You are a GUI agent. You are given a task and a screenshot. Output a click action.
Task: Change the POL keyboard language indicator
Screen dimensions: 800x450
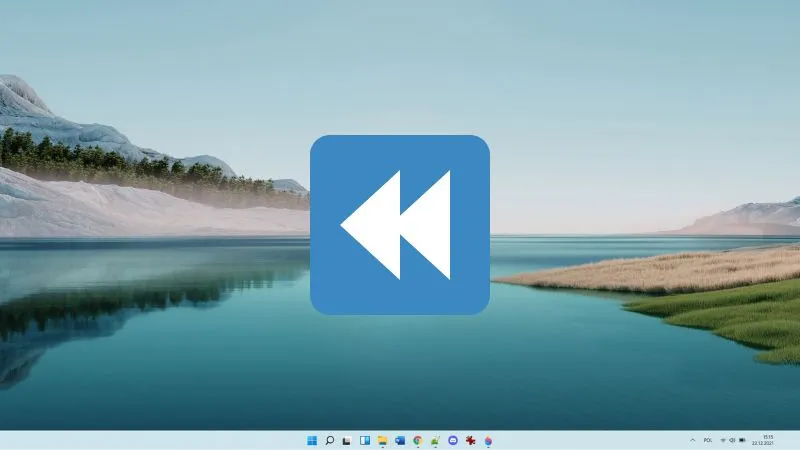[x=708, y=440]
